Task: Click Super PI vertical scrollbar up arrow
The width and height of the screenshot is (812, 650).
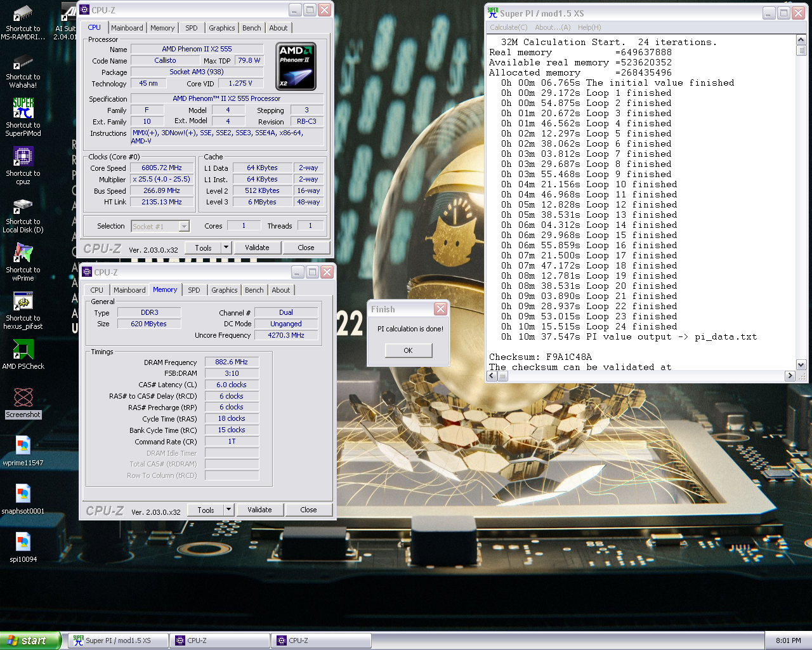Action: (x=801, y=40)
